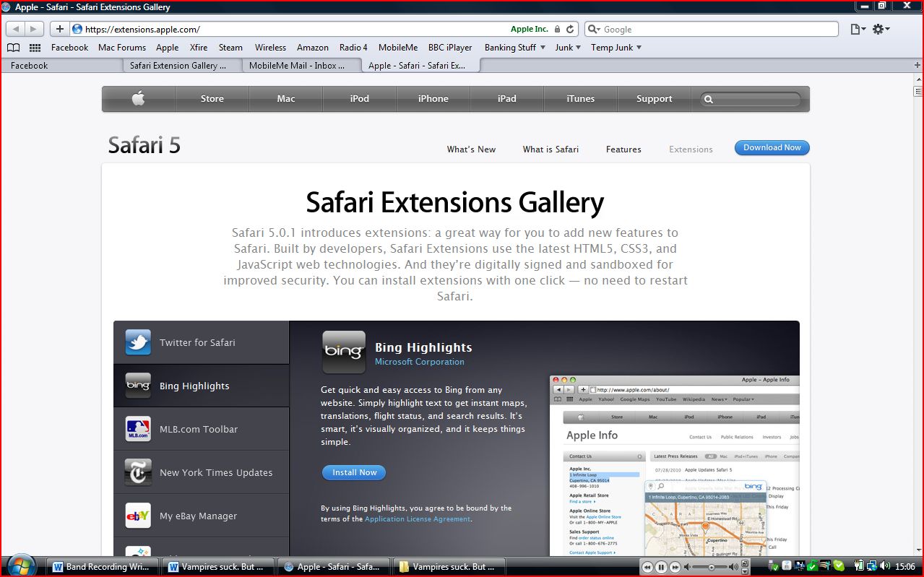Open What is Safari link

pos(550,149)
